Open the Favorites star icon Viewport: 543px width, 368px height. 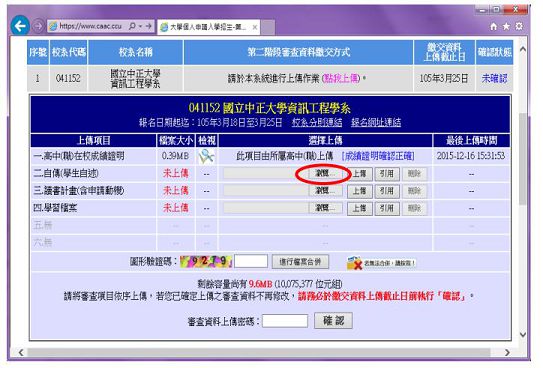(x=506, y=26)
